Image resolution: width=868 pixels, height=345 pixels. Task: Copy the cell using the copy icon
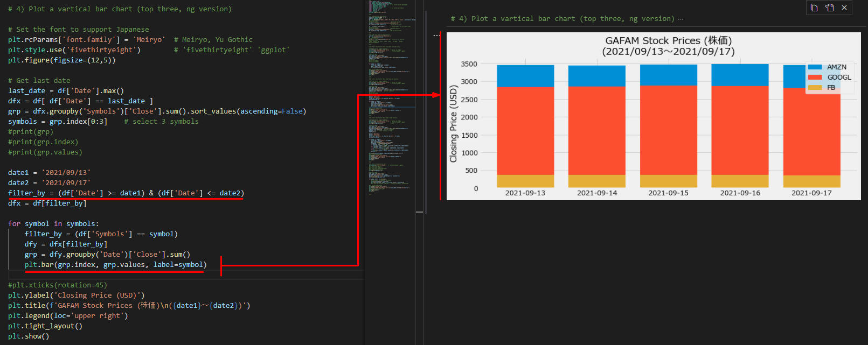tap(814, 8)
